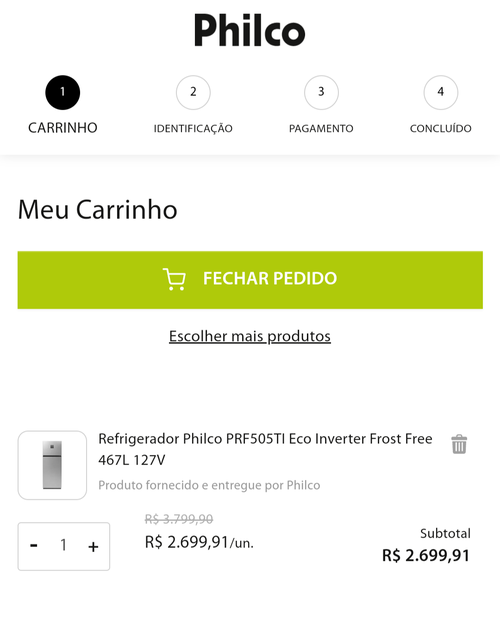500x633 pixels.
Task: Click the Philco logo
Action: 249,30
